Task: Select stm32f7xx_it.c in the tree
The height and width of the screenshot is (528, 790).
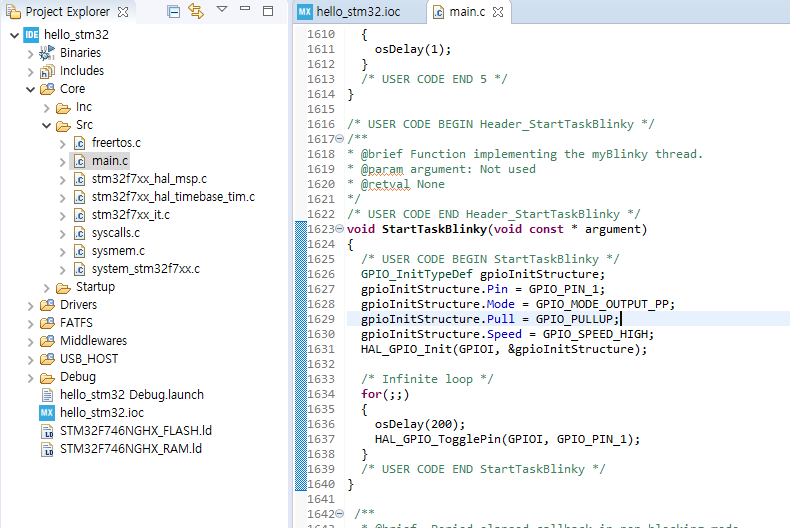Action: point(132,215)
